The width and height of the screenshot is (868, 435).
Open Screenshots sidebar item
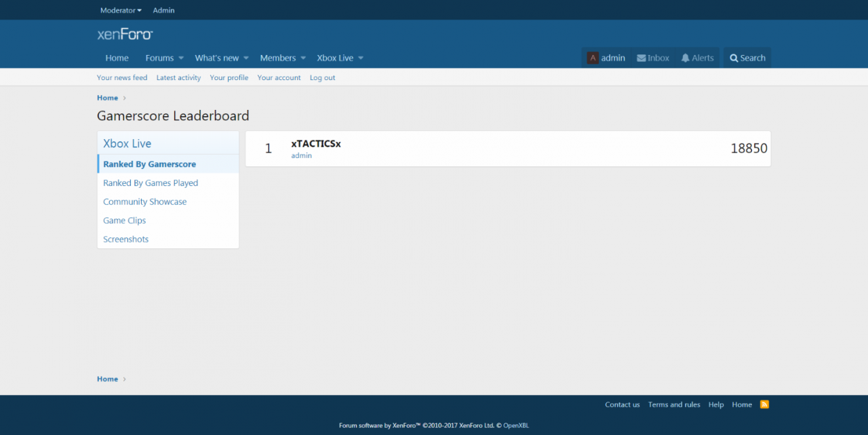click(125, 240)
